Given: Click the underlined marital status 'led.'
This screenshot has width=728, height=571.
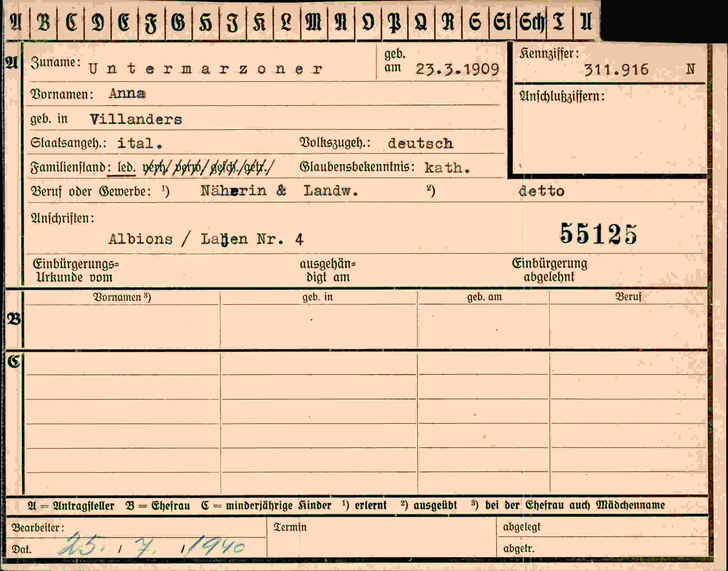Looking at the screenshot, I should point(126,167).
